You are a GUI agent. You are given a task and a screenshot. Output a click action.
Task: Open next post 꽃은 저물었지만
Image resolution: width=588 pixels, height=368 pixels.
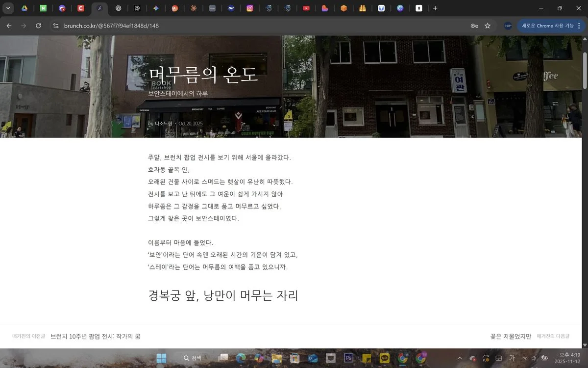point(511,336)
